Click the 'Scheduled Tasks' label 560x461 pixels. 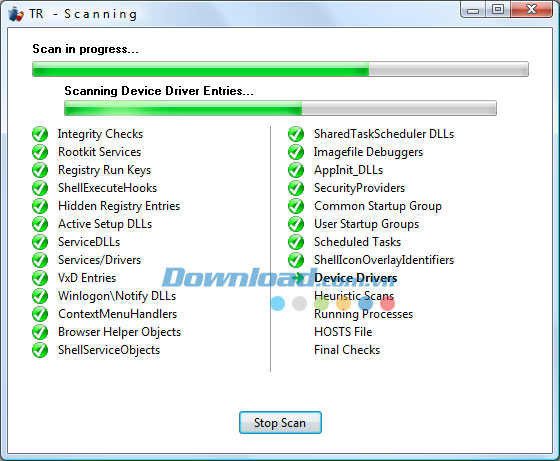[x=358, y=242]
